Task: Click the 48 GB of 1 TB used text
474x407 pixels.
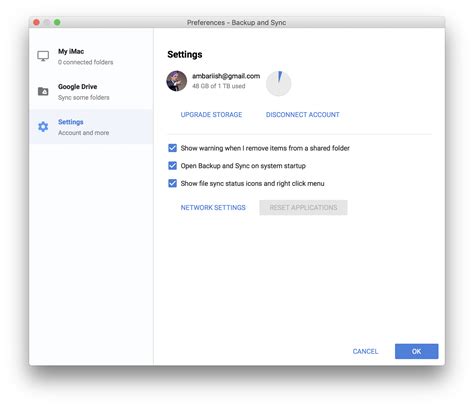Action: coord(219,86)
